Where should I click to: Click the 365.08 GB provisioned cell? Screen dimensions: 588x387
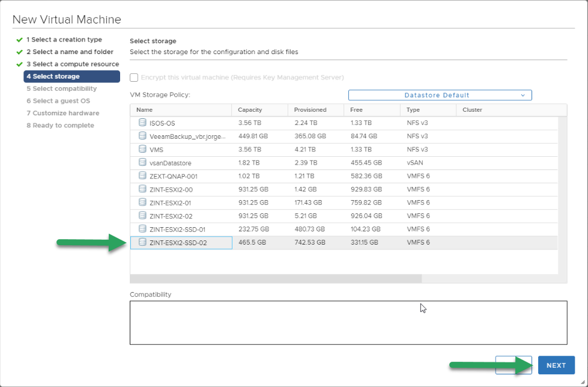(310, 136)
